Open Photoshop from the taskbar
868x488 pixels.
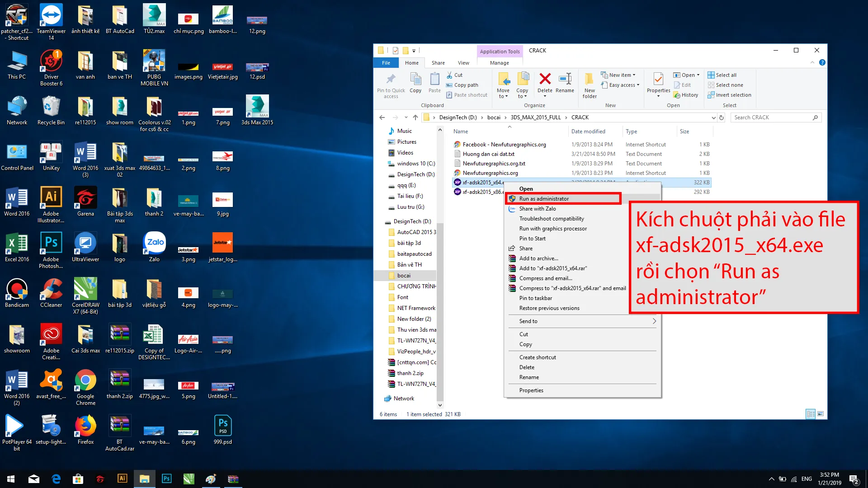tap(166, 479)
